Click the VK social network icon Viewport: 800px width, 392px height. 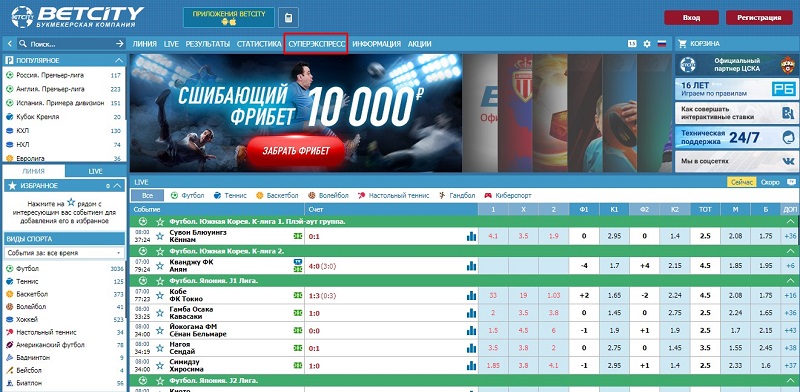coord(789,161)
